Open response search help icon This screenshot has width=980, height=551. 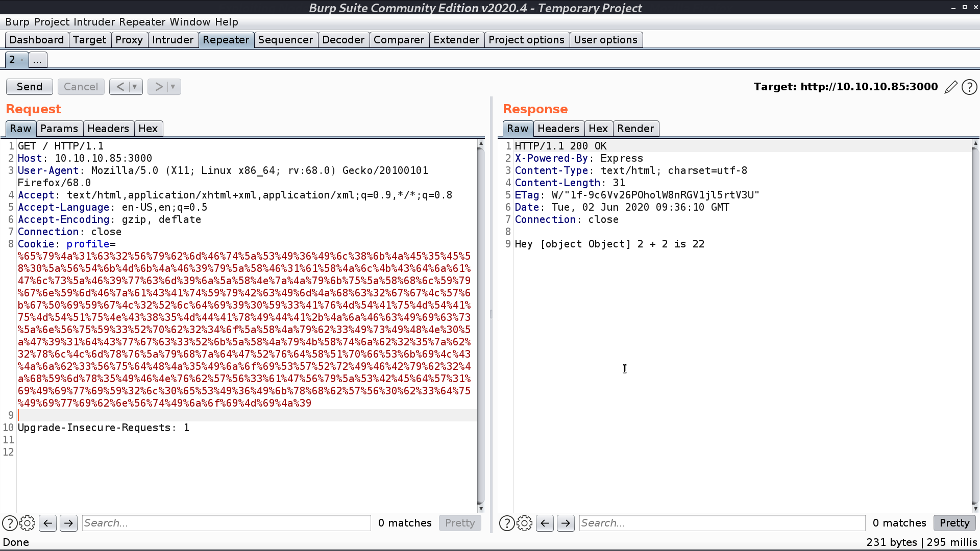(507, 523)
